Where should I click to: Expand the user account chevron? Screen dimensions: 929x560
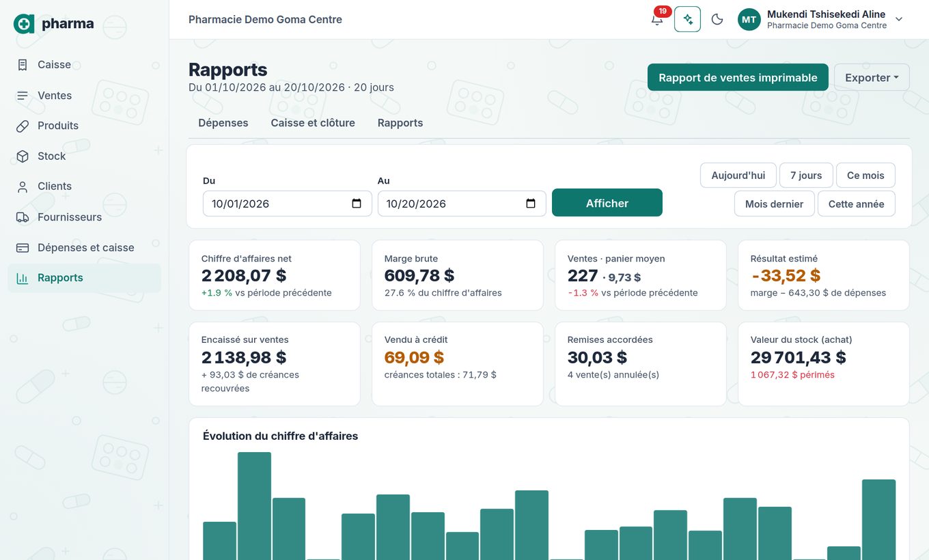(x=899, y=19)
